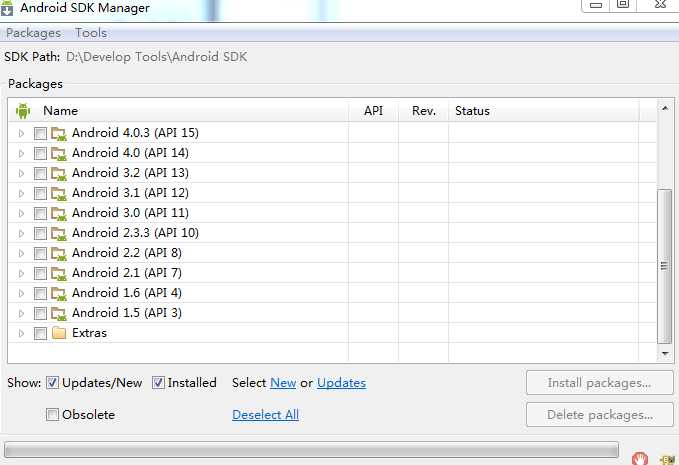Screen dimensions: 679x465
Task: Click the log icon at the bottom right
Action: (667, 459)
